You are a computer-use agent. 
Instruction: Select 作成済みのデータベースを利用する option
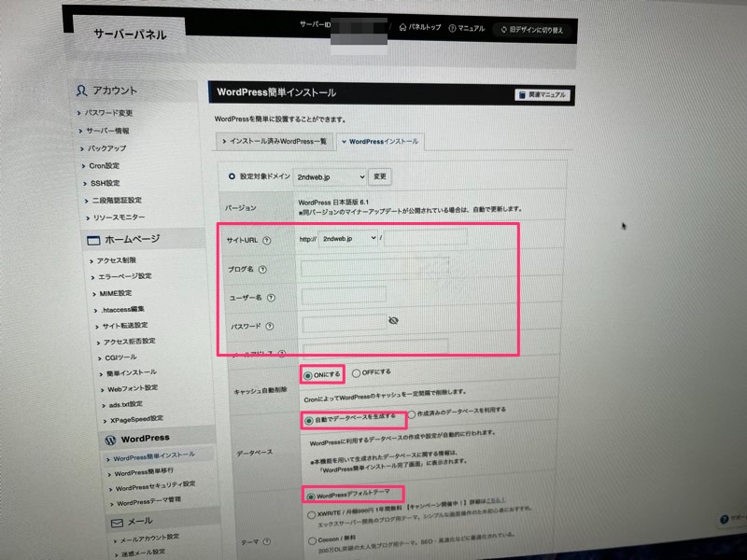tap(412, 413)
